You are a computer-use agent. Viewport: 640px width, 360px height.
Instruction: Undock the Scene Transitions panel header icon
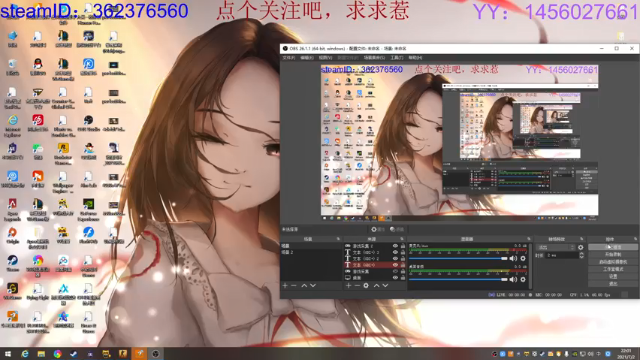click(x=582, y=239)
